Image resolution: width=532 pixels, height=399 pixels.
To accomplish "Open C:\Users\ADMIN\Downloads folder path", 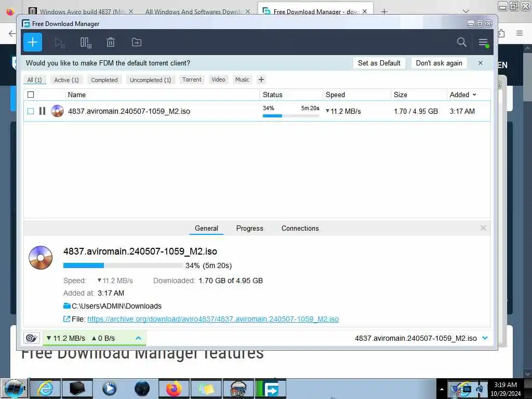I will point(116,306).
